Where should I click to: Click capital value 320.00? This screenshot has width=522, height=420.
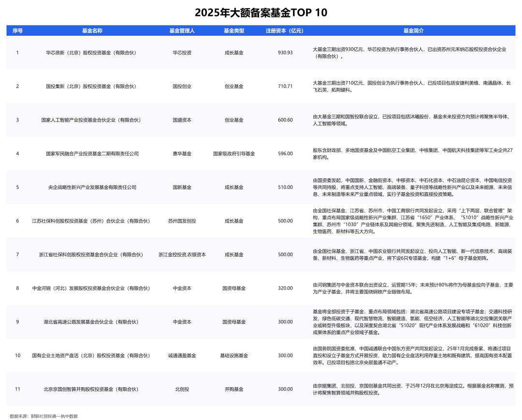click(285, 288)
